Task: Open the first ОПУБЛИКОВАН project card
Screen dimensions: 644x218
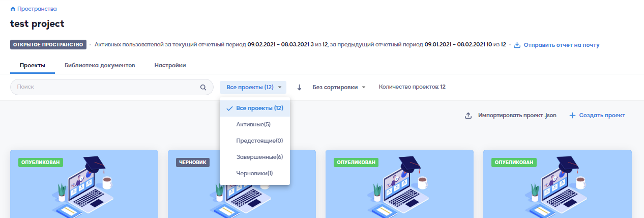Action: point(84,183)
